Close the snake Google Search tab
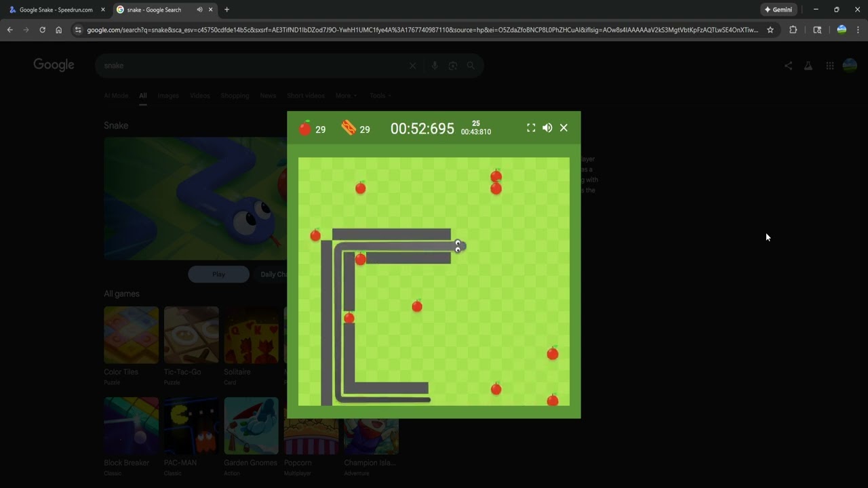This screenshot has width=868, height=488. [x=211, y=9]
